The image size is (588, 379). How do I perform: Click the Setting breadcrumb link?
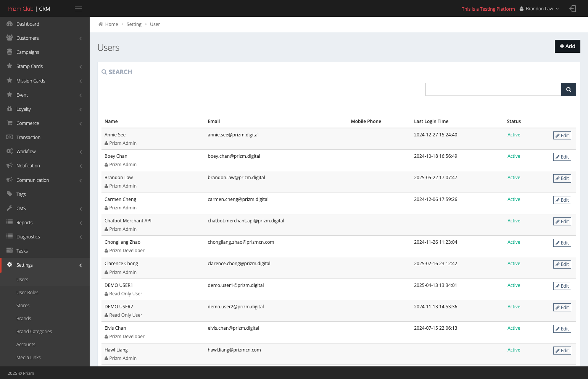click(134, 24)
